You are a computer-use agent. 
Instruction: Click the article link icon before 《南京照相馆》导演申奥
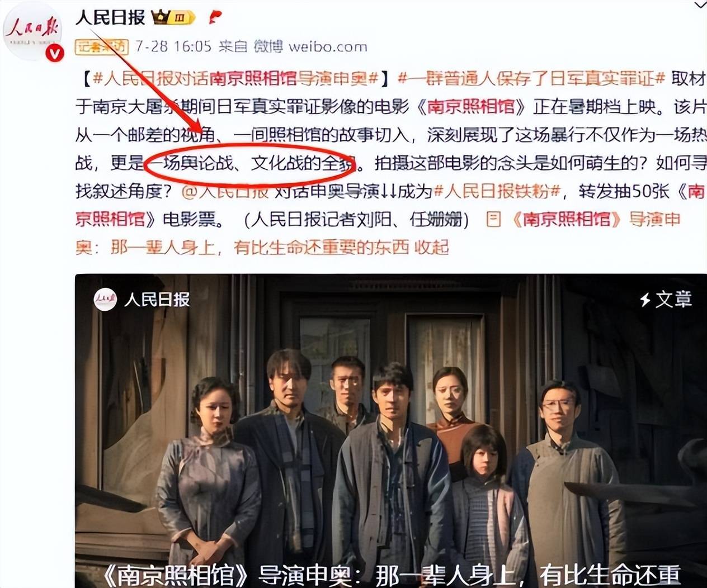pyautogui.click(x=493, y=219)
